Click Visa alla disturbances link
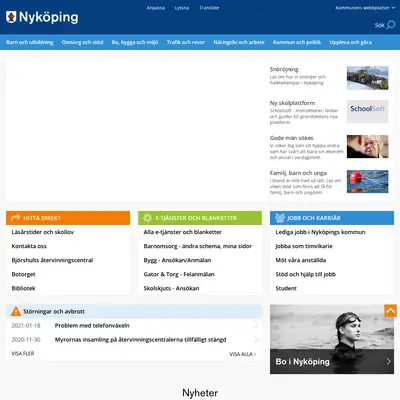 click(x=243, y=354)
